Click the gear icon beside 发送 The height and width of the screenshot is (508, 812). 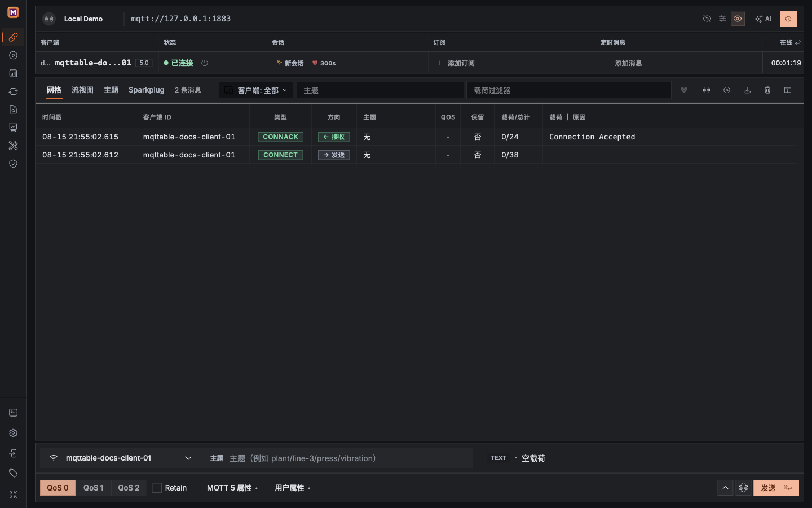(744, 488)
